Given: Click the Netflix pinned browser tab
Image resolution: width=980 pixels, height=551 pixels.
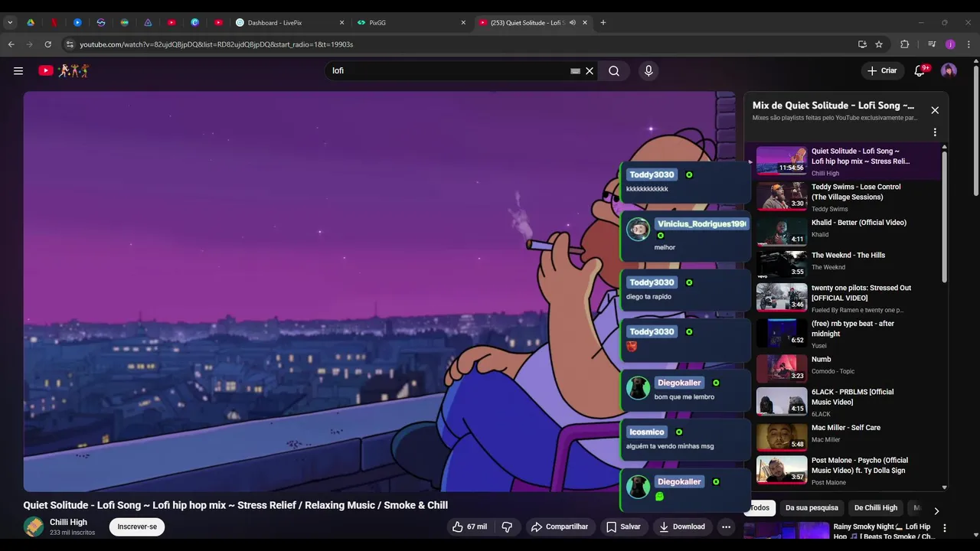Looking at the screenshot, I should coord(54,22).
